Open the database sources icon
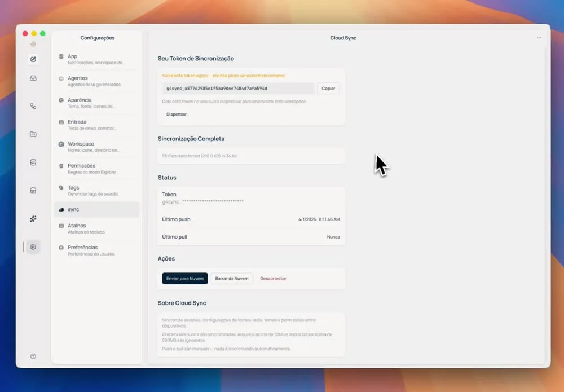This screenshot has width=564, height=392. pyautogui.click(x=33, y=162)
